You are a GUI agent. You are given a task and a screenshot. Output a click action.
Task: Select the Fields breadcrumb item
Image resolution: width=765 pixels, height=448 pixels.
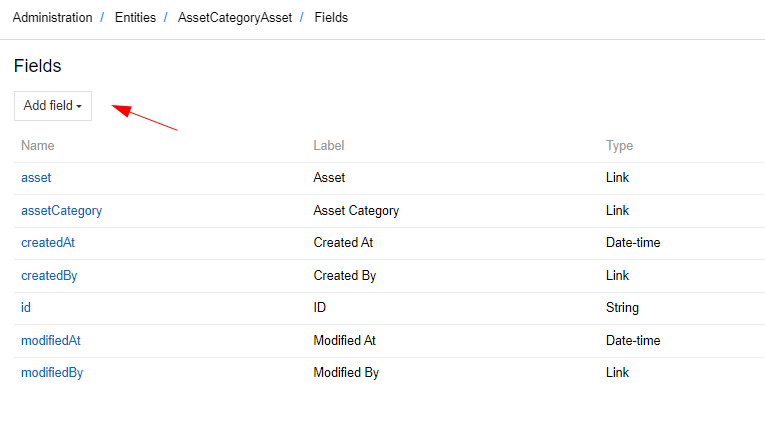[x=331, y=18]
